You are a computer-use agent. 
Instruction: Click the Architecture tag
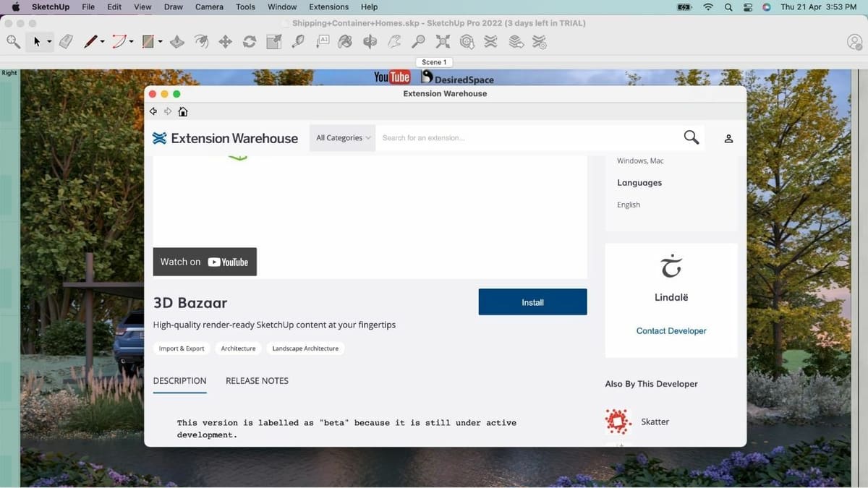[238, 348]
